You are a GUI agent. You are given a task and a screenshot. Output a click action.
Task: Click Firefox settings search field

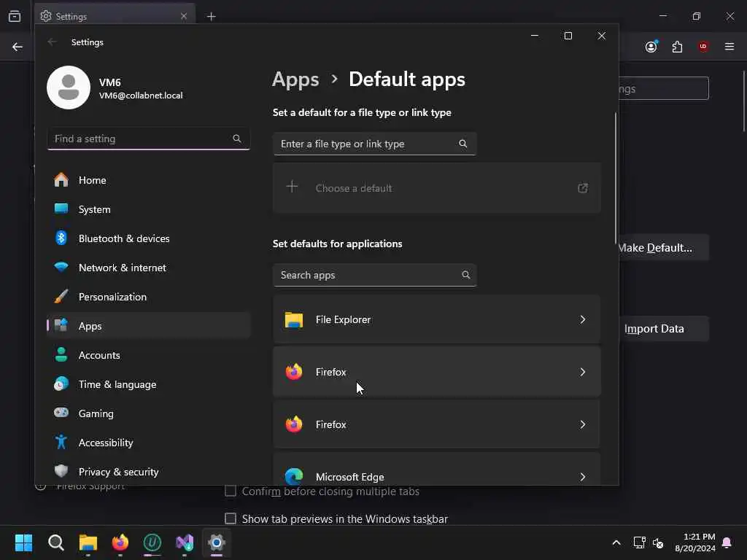click(664, 88)
